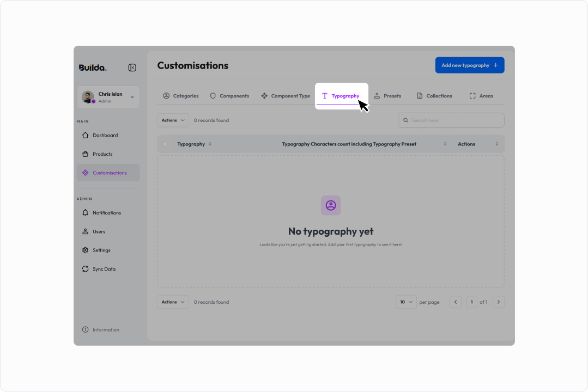The image size is (588, 392).
Task: Click Add new typography button
Action: (470, 65)
